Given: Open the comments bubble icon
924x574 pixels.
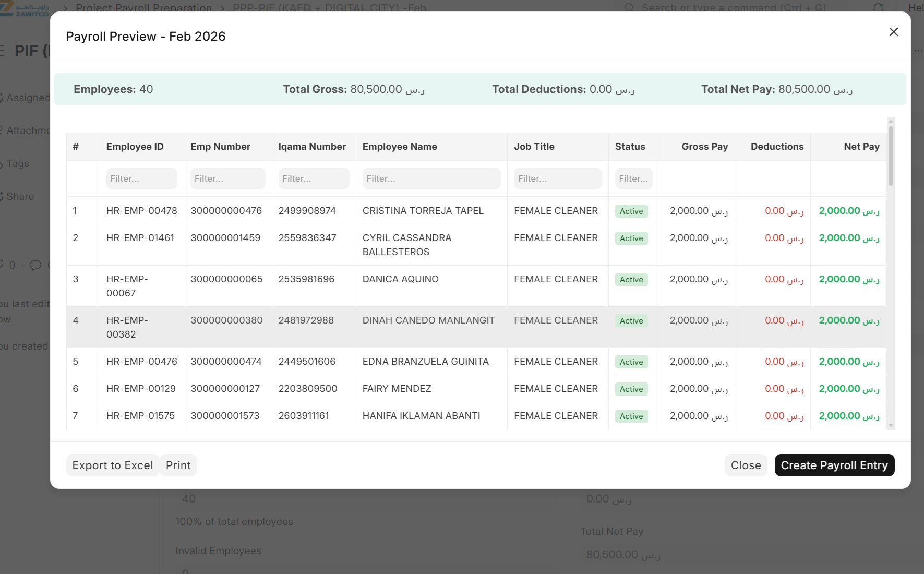Looking at the screenshot, I should click(35, 265).
